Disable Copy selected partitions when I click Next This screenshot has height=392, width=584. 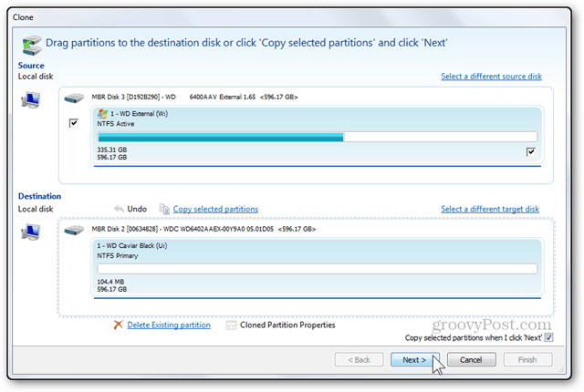pos(548,337)
